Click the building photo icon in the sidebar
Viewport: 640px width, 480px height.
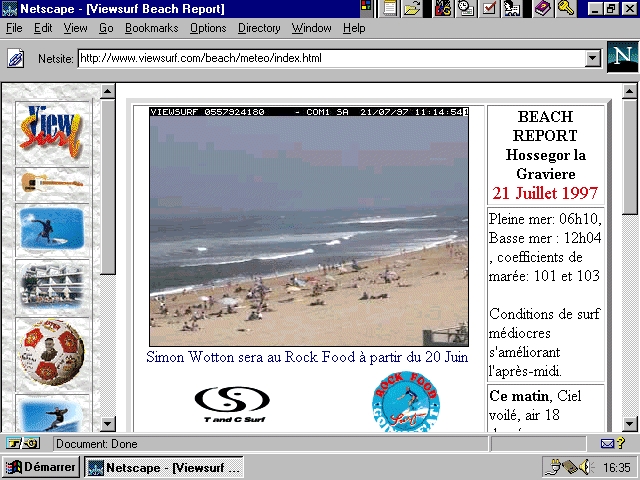(x=51, y=287)
